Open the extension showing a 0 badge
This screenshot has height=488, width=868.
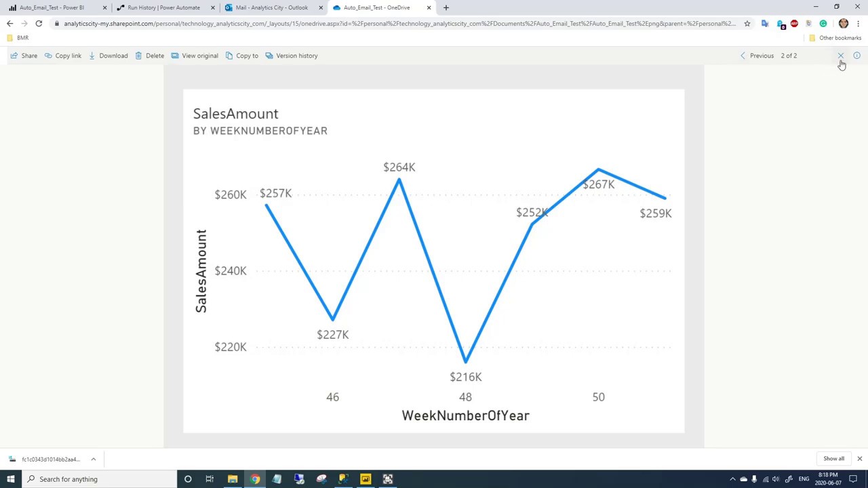pyautogui.click(x=780, y=24)
